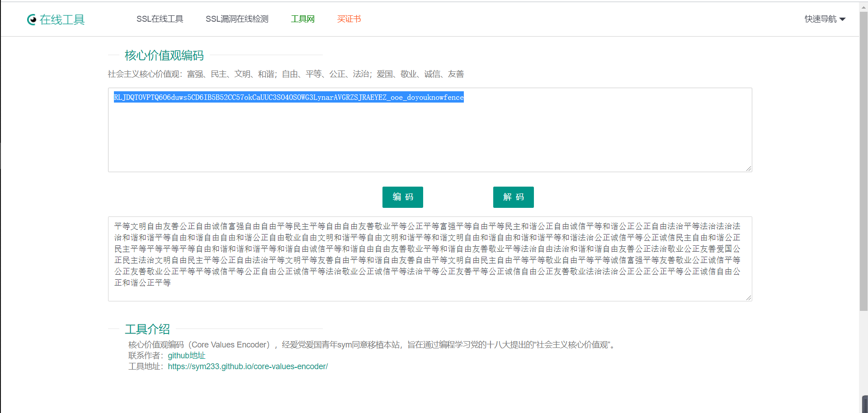The height and width of the screenshot is (413, 868).
Task: Click the 解码 decode button
Action: click(x=514, y=197)
